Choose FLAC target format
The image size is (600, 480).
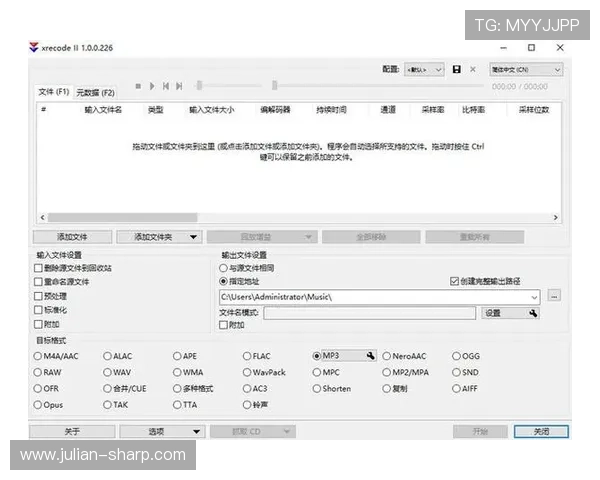click(247, 356)
